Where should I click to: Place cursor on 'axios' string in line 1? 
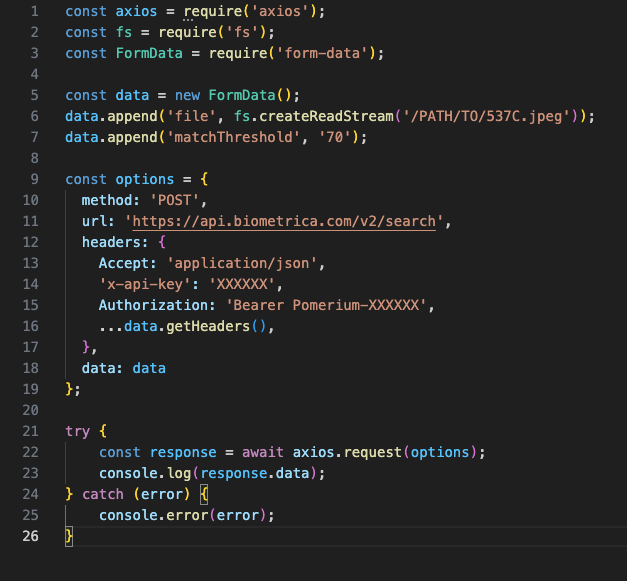(280, 11)
